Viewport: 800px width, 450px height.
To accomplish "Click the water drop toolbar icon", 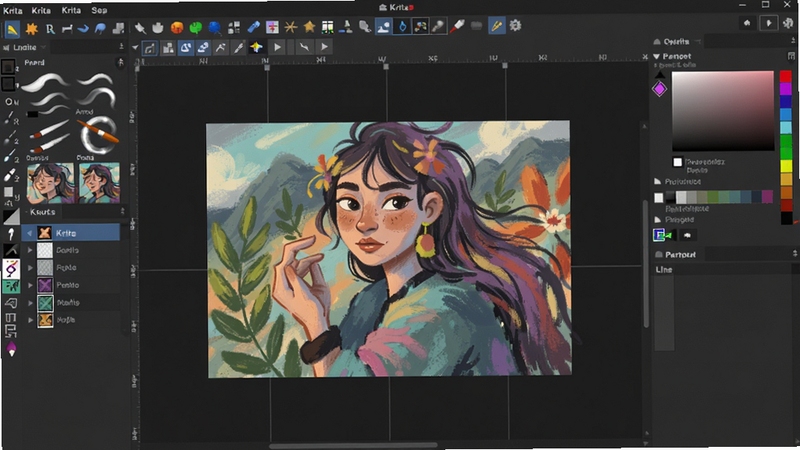I will pyautogui.click(x=403, y=27).
